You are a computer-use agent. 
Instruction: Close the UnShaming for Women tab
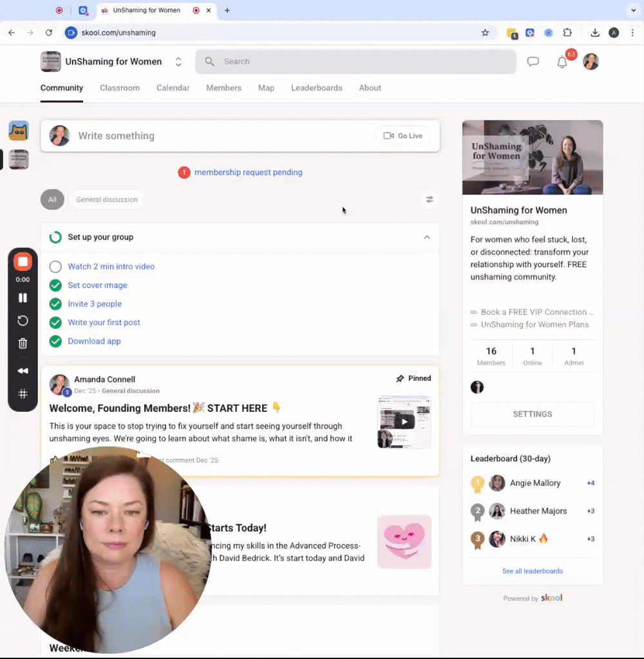209,10
